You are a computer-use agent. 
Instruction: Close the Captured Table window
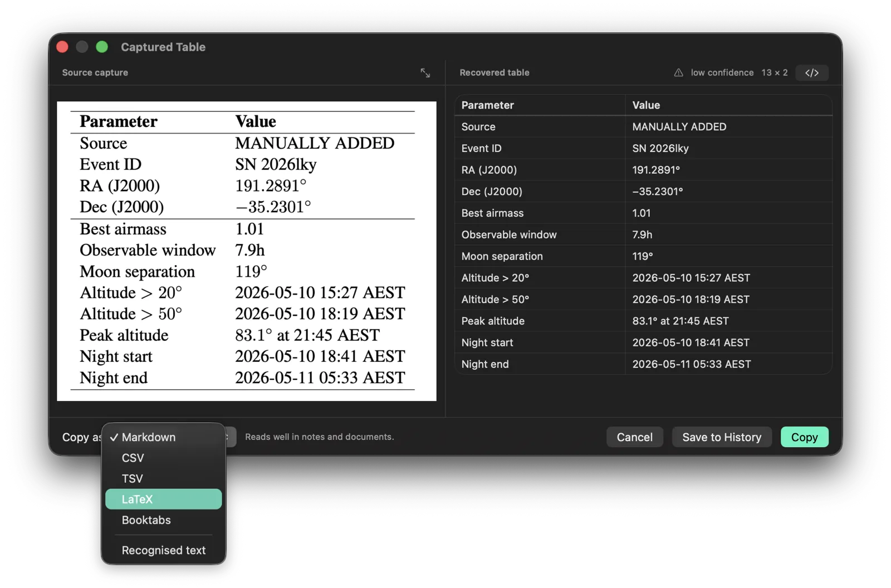62,47
